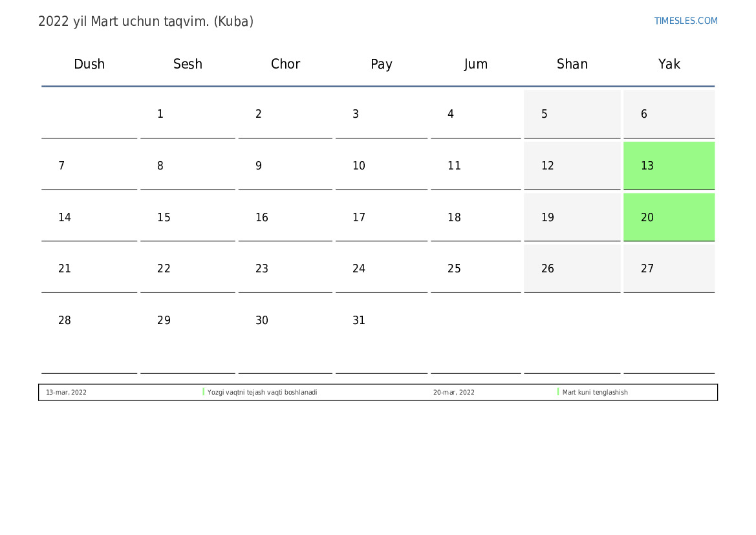
Task: Click the Shan weekday header
Action: pos(572,63)
